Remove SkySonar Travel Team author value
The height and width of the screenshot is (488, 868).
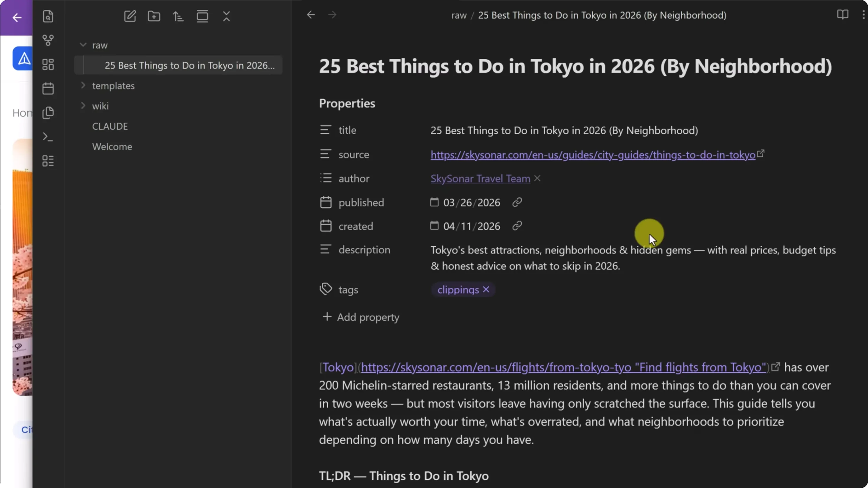[537, 178]
